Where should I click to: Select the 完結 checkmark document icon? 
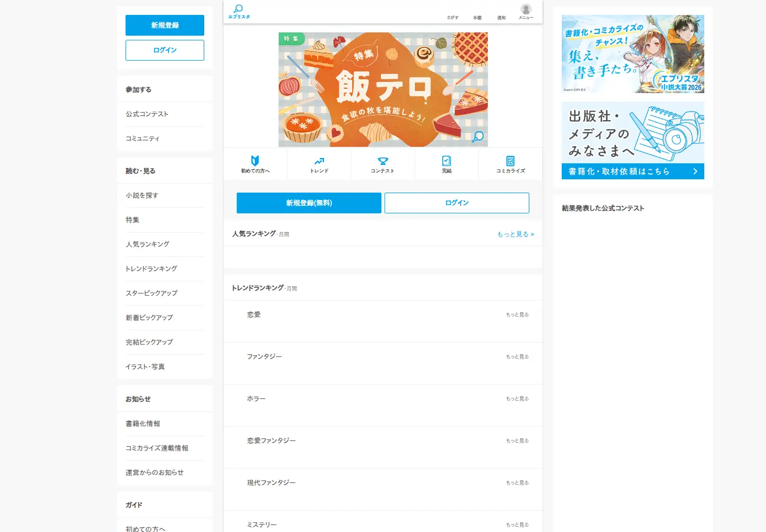click(447, 161)
